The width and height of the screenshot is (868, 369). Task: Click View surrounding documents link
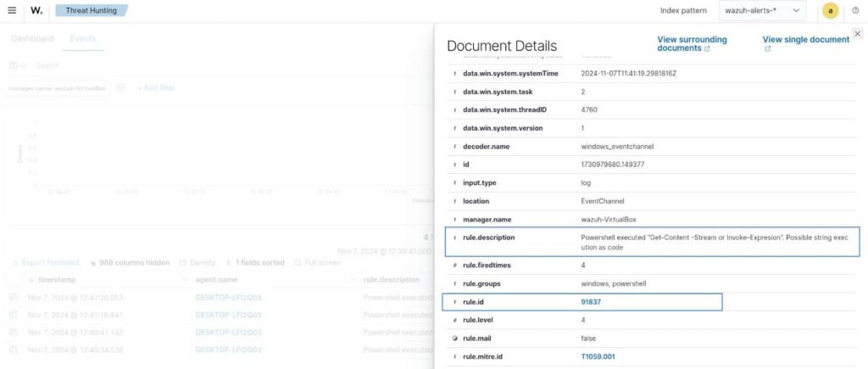click(692, 44)
